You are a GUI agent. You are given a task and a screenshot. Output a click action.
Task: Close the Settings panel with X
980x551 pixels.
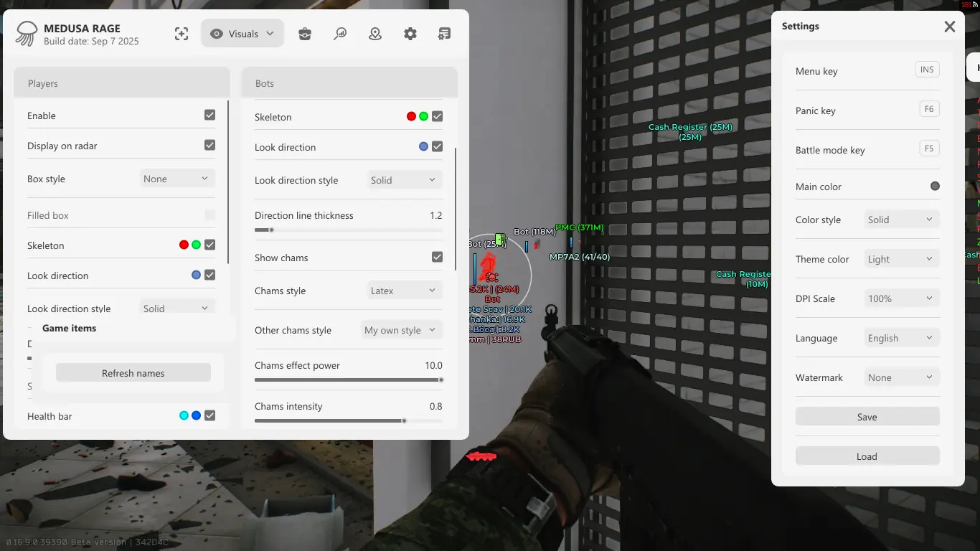pyautogui.click(x=949, y=27)
